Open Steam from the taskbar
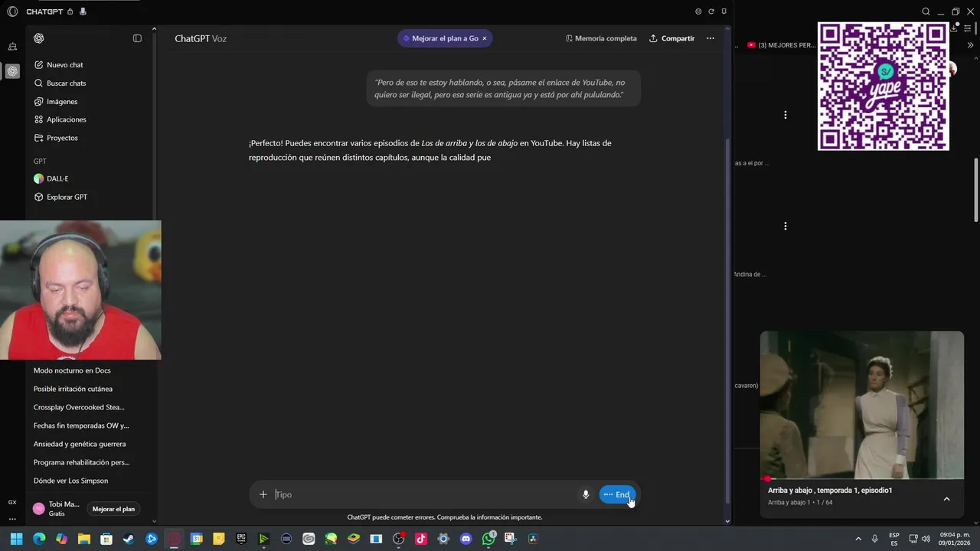 tap(129, 539)
